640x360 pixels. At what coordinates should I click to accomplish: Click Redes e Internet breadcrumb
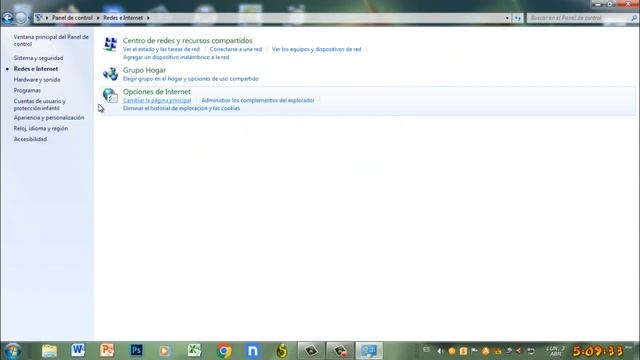click(123, 18)
